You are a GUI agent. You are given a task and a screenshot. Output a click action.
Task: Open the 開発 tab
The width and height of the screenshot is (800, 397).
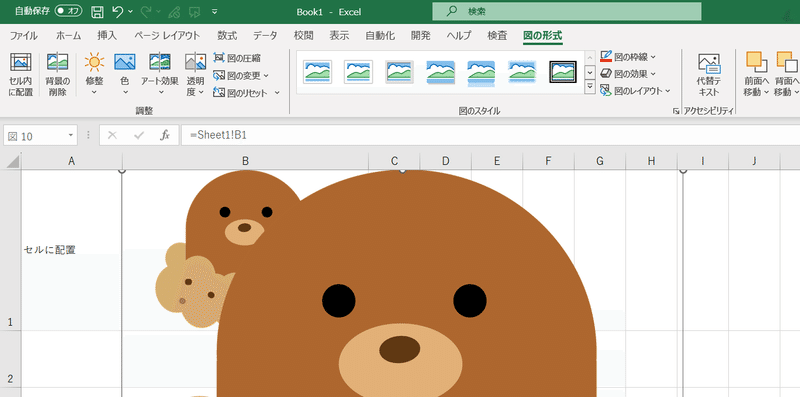click(x=421, y=35)
